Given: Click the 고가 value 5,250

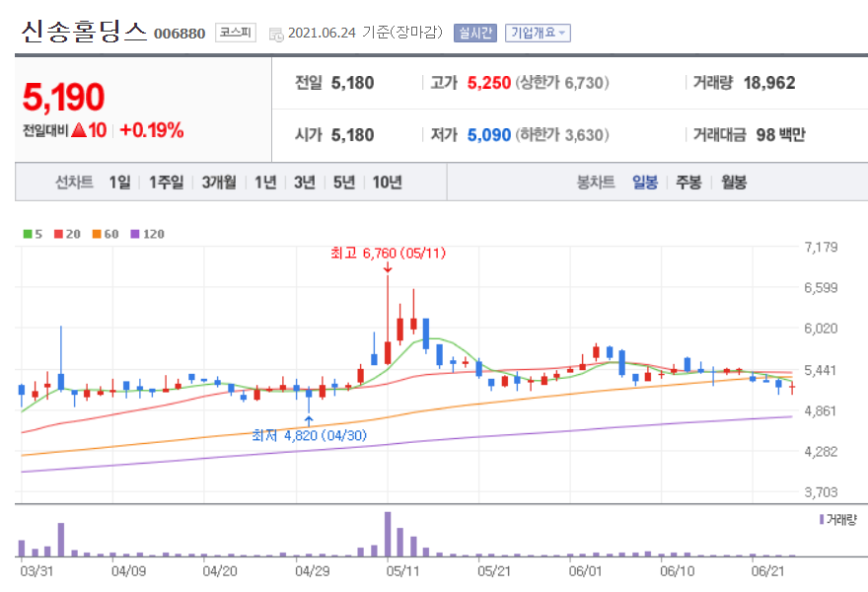Looking at the screenshot, I should click(489, 83).
